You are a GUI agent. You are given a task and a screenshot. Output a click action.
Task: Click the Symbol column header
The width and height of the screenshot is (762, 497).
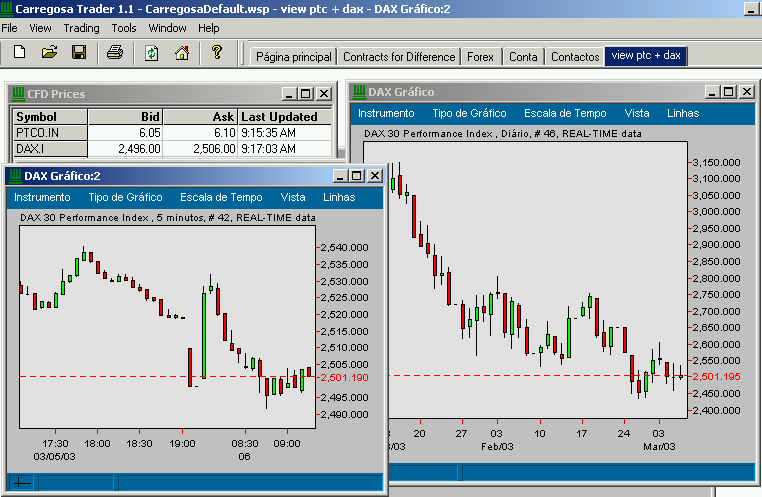point(50,117)
